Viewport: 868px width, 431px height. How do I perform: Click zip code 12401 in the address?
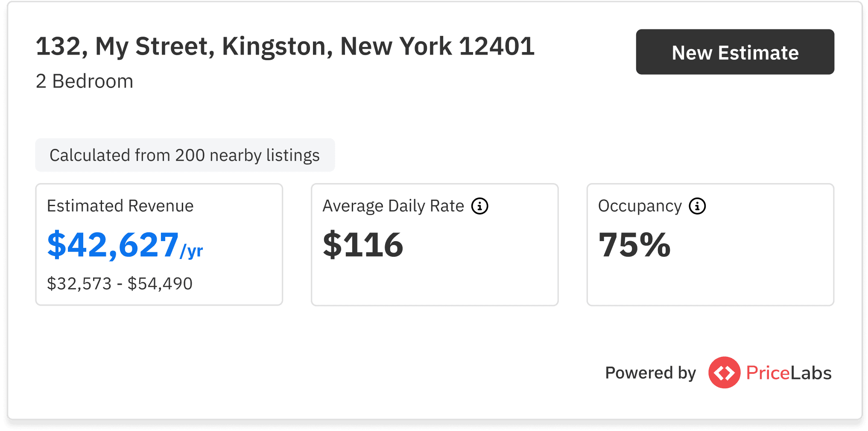click(x=497, y=46)
